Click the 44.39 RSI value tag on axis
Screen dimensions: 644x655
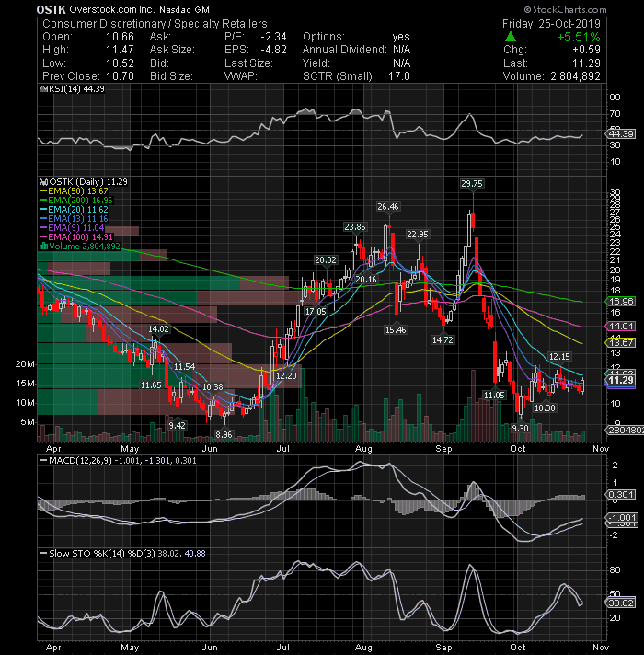click(621, 133)
